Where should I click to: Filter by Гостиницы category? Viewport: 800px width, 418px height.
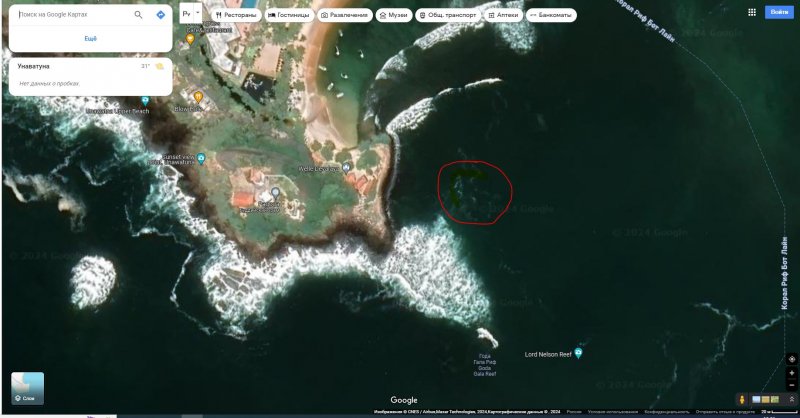[290, 16]
